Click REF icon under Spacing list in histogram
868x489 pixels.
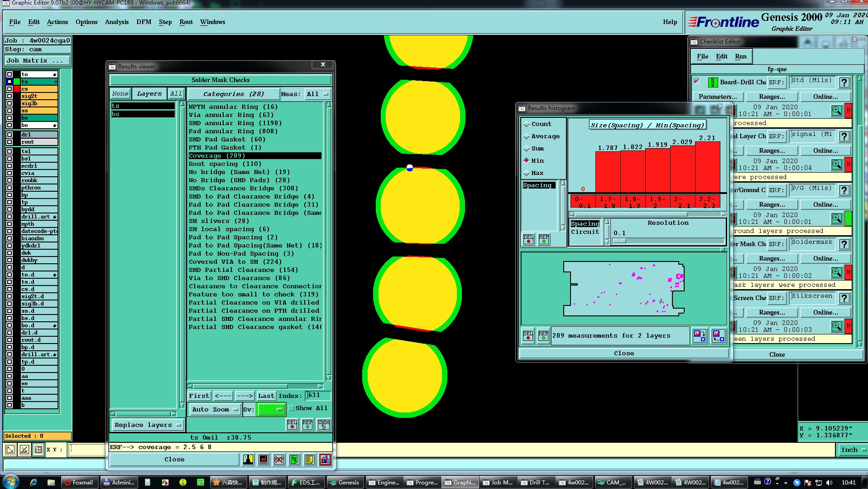pos(544,239)
